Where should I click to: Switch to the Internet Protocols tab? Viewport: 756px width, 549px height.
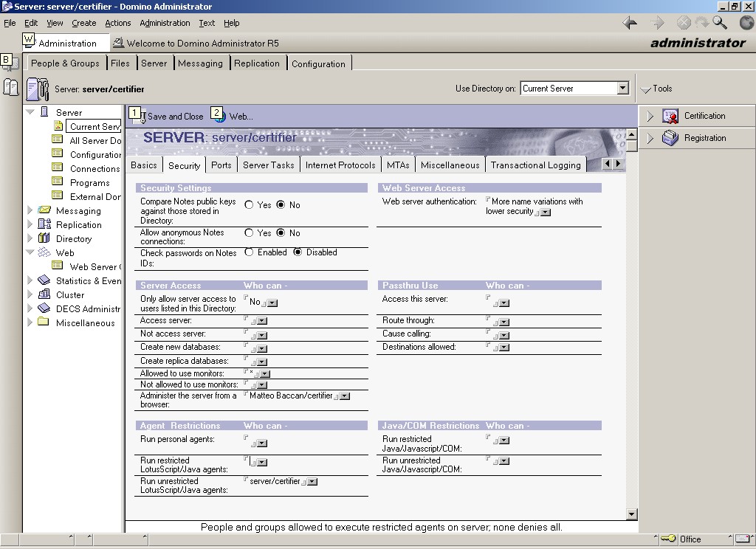coord(340,165)
